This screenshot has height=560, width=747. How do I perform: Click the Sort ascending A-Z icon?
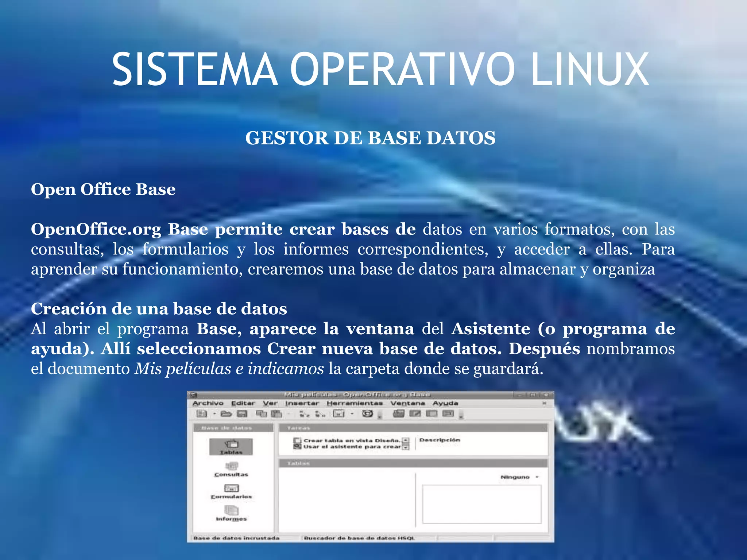(304, 414)
